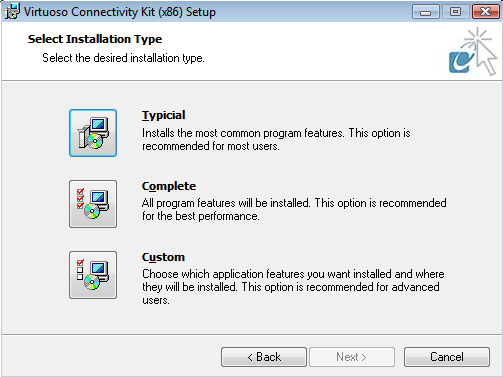Viewport: 503px width, 377px height.
Task: Maximize the Virtuoso Setup window
Action: click(x=455, y=12)
